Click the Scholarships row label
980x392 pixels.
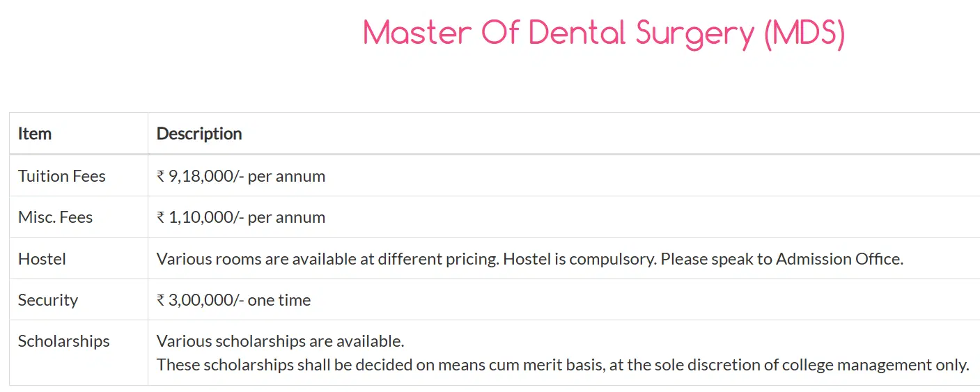(x=64, y=341)
